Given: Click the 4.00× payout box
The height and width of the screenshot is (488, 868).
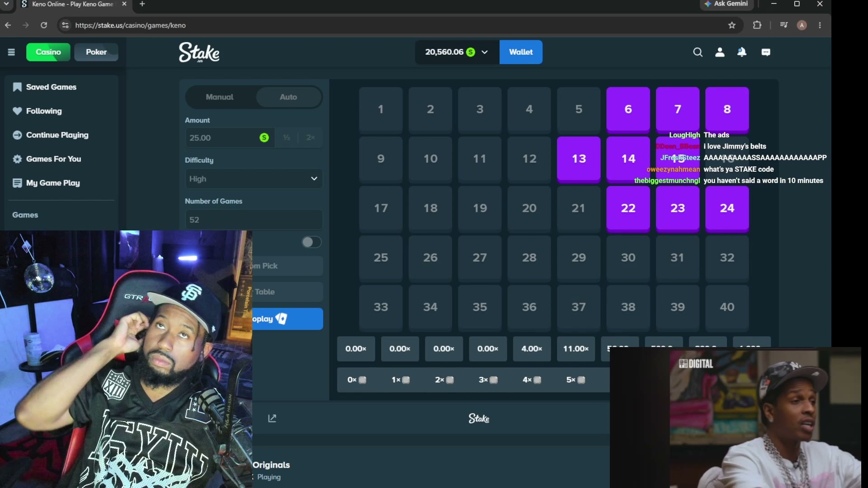Looking at the screenshot, I should pos(532,349).
